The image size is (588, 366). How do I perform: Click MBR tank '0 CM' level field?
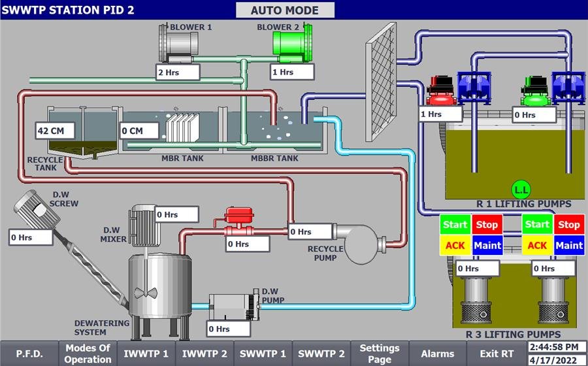tap(139, 131)
